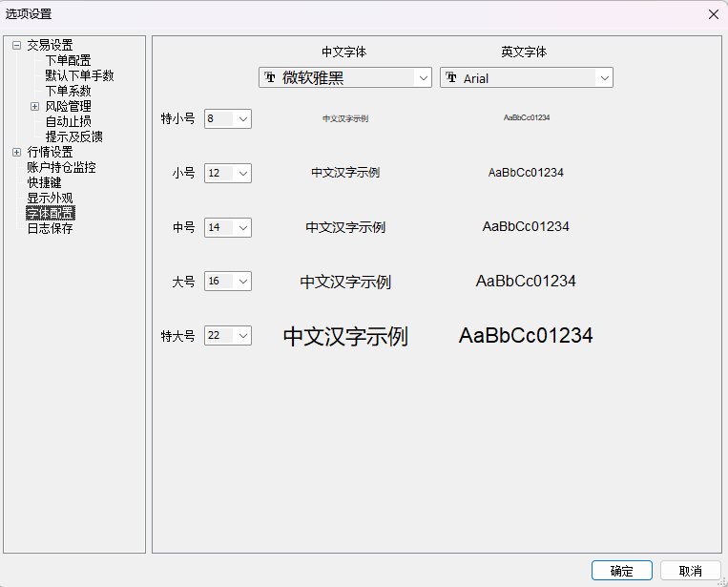Open the 日志保存 settings page
The height and width of the screenshot is (587, 728).
click(x=50, y=228)
